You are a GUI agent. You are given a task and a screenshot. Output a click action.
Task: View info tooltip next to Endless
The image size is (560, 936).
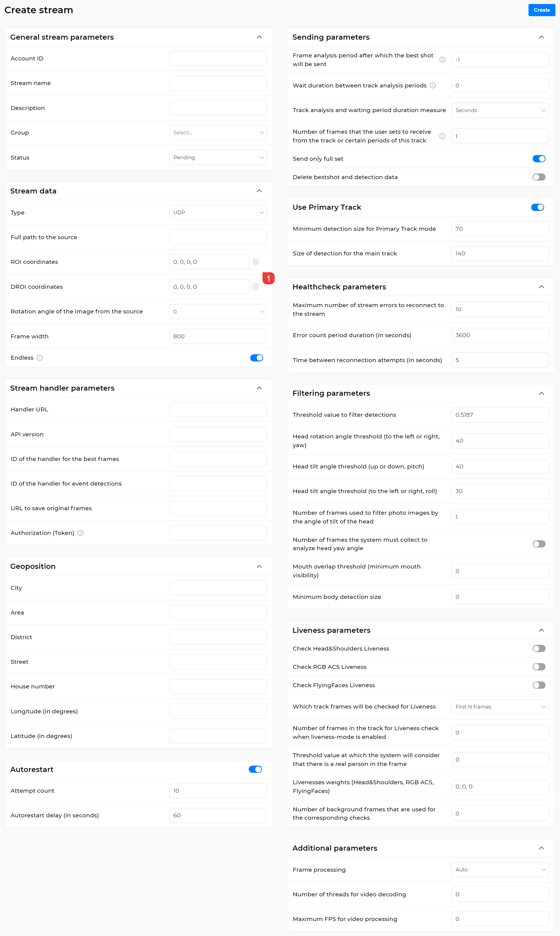(x=40, y=357)
